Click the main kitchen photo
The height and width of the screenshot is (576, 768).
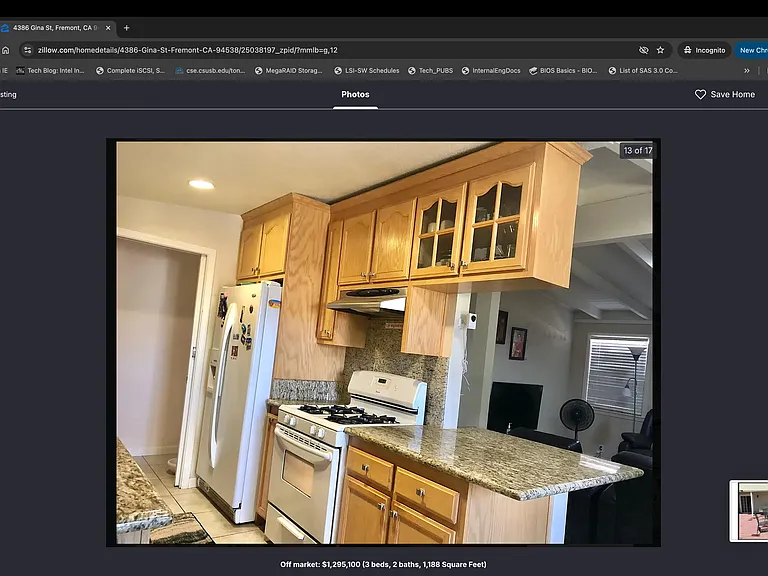[x=384, y=342]
